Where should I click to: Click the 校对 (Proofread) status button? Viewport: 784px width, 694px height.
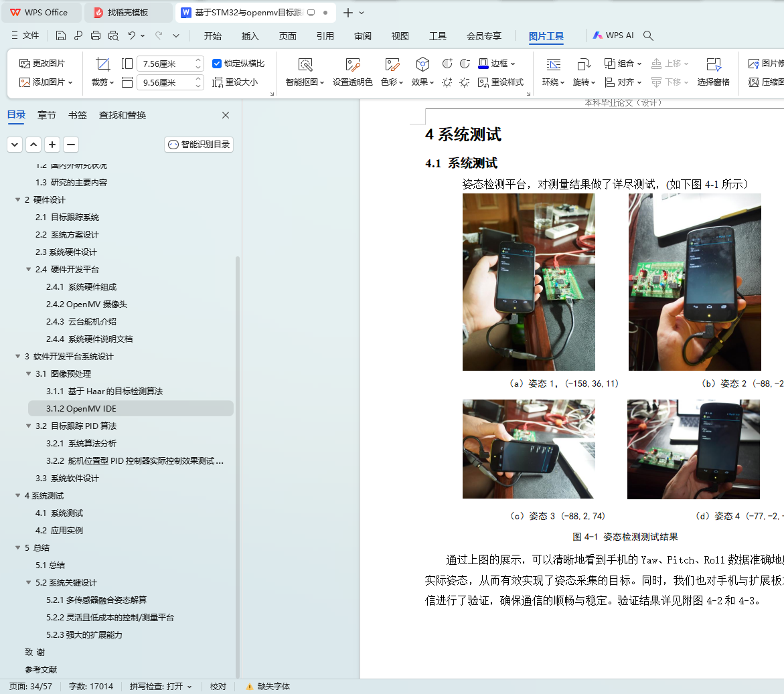click(x=218, y=687)
